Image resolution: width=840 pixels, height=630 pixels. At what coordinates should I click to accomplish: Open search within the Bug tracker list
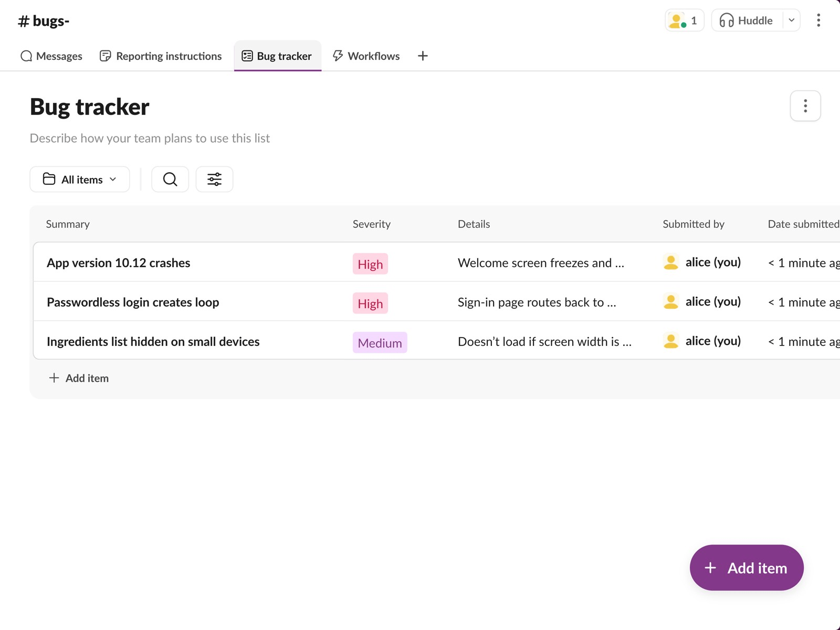point(170,179)
